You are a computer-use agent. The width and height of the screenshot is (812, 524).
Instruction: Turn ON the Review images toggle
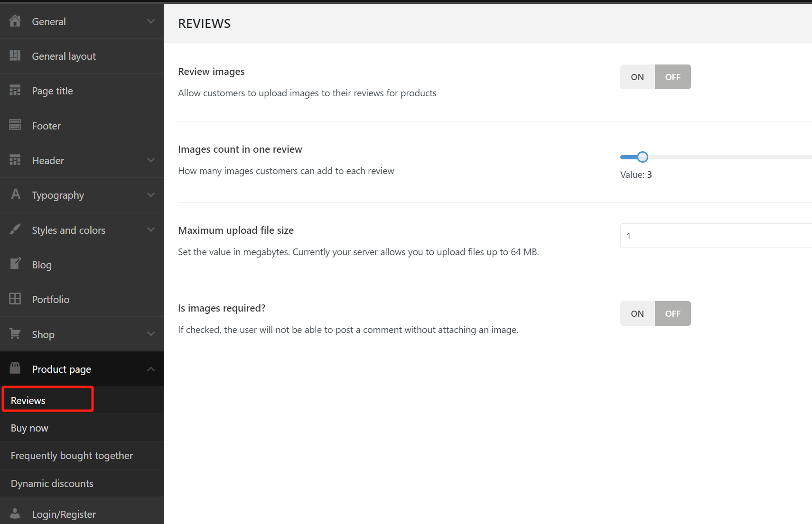637,77
